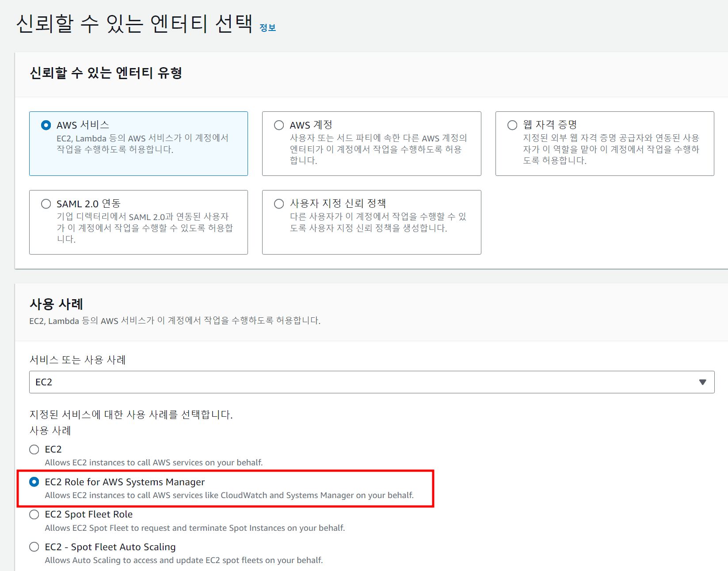
Task: Click the 웹 자격 증명 card description
Action: [x=611, y=149]
